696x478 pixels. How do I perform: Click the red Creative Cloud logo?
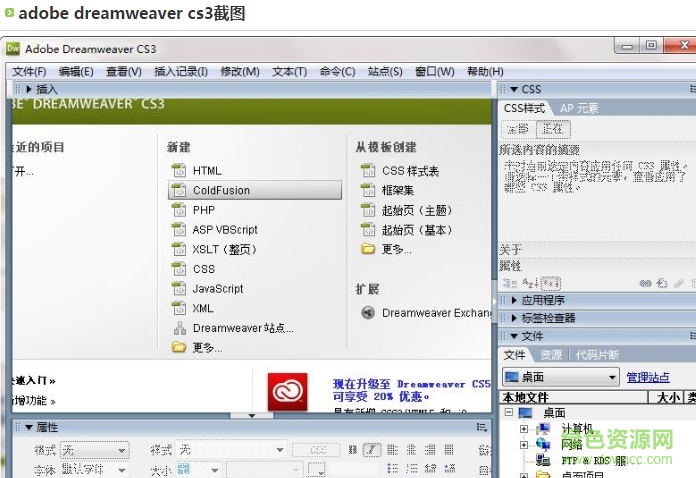pyautogui.click(x=288, y=392)
